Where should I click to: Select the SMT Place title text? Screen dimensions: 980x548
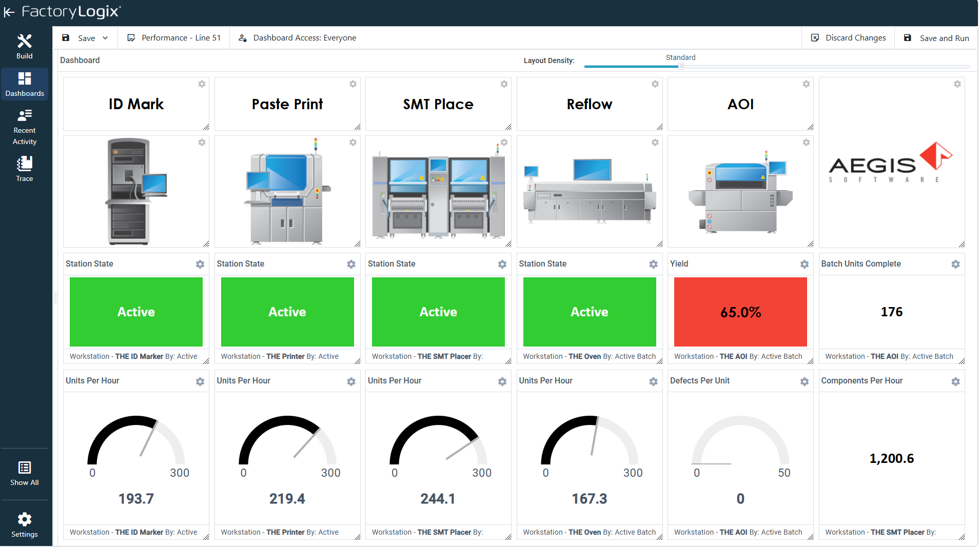coord(438,104)
